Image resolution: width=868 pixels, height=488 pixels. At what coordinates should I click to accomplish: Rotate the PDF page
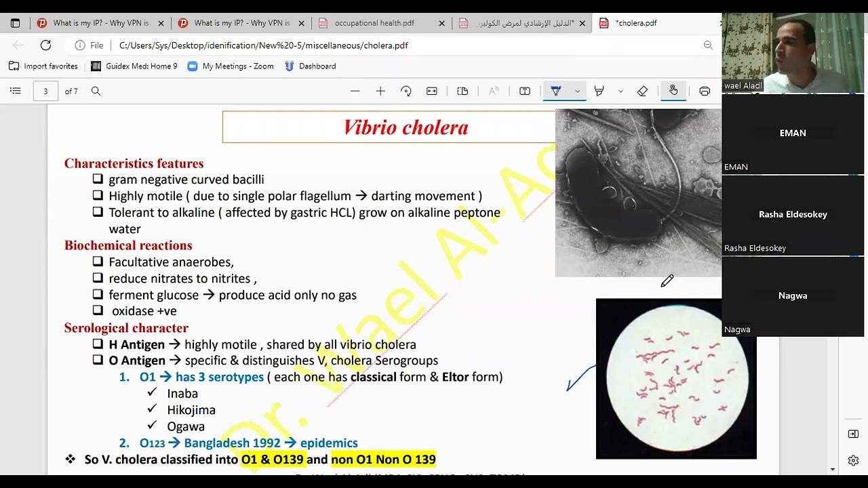tap(406, 91)
